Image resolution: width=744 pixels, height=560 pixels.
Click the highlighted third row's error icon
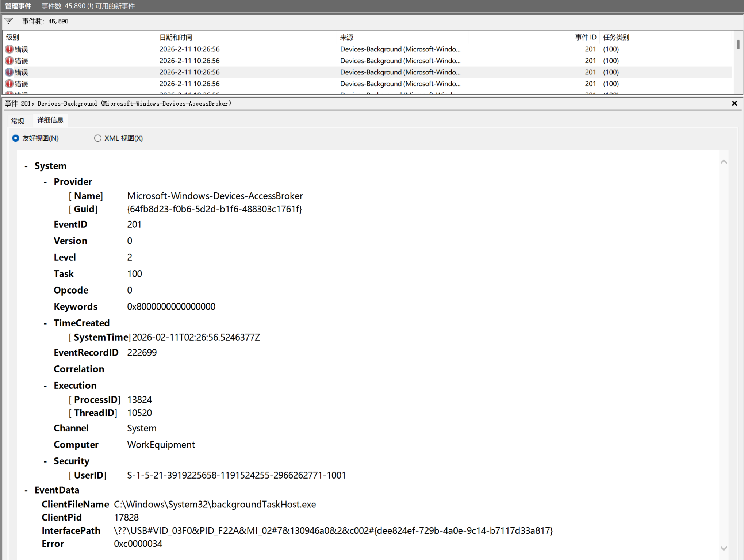pos(9,72)
